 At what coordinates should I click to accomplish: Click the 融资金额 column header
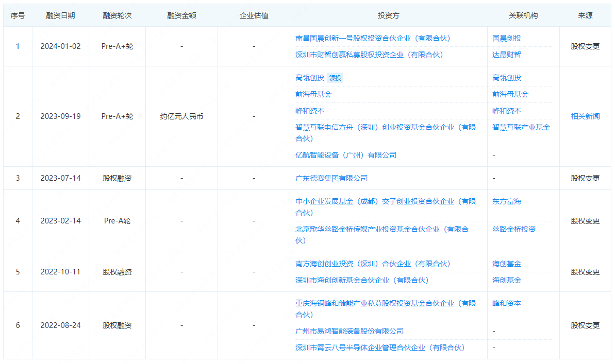181,15
